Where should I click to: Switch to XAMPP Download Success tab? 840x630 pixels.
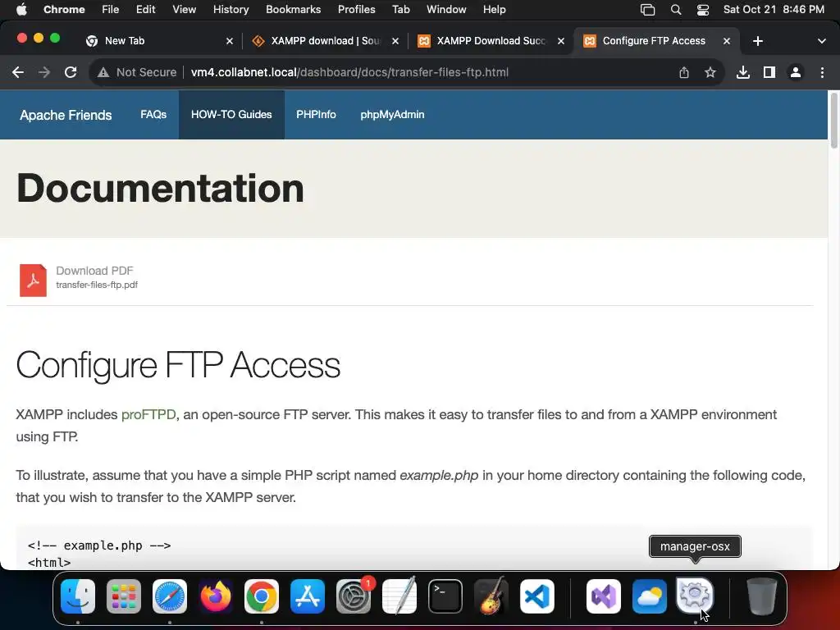click(491, 41)
